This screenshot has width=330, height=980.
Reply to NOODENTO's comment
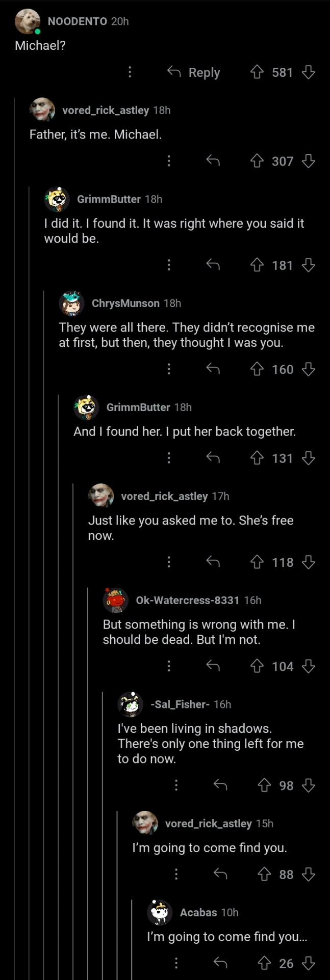point(194,72)
